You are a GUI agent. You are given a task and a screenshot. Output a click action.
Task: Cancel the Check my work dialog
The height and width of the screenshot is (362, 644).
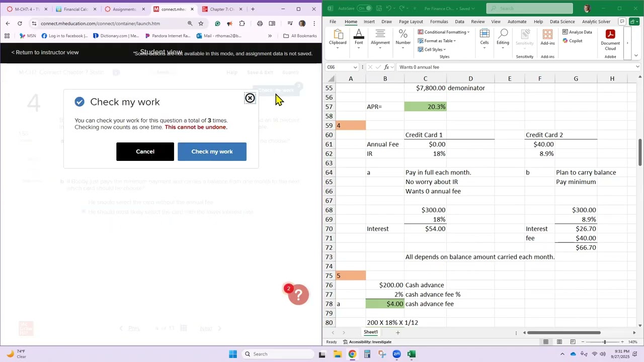pyautogui.click(x=145, y=152)
